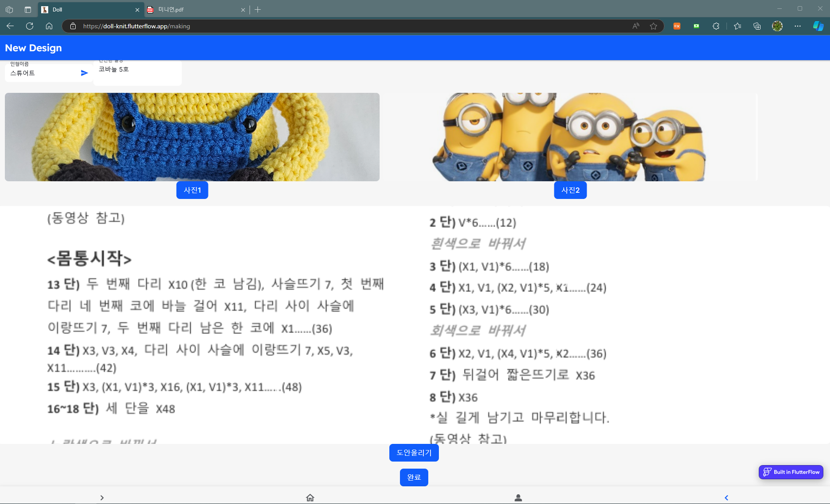Image resolution: width=830 pixels, height=504 pixels.
Task: Click right chevron in bottom navigation
Action: click(102, 498)
